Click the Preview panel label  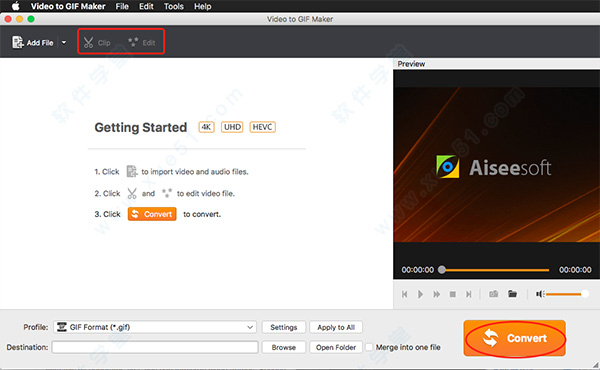click(x=411, y=64)
